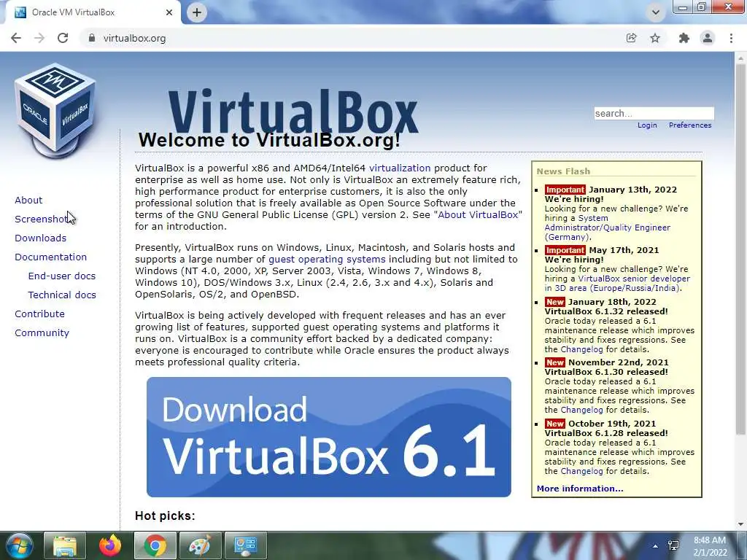The image size is (747, 560).
Task: Click More information... in News Flash
Action: (580, 489)
